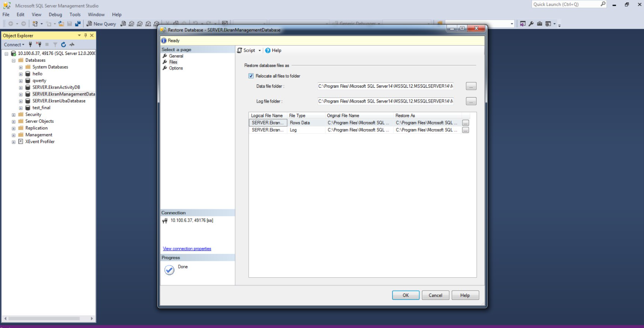Click the Quick Launch search box
Screen dimensions: 644x328
tap(566, 4)
